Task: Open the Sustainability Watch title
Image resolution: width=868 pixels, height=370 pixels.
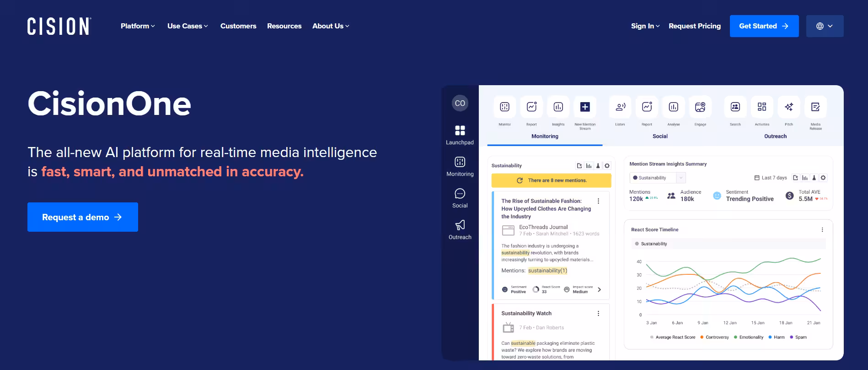Action: pos(526,313)
